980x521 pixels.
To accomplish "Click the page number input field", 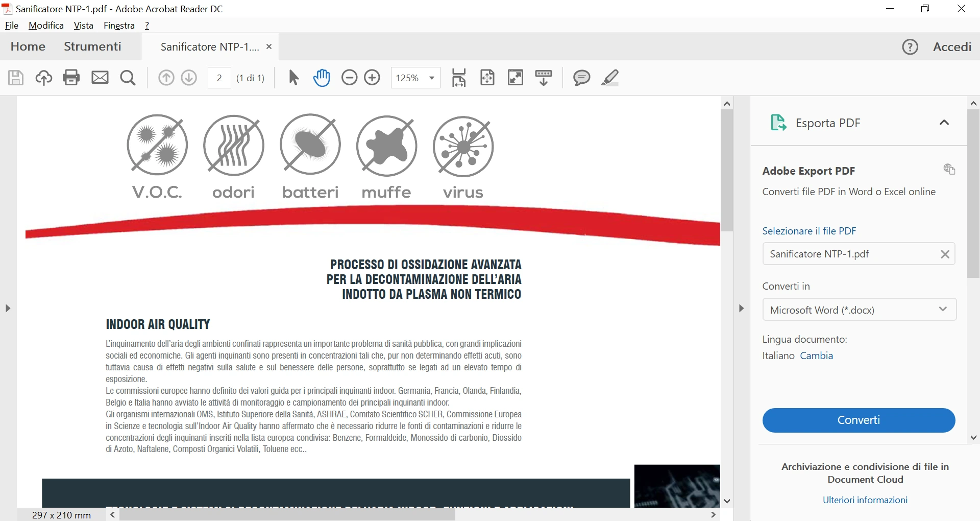I will click(219, 78).
